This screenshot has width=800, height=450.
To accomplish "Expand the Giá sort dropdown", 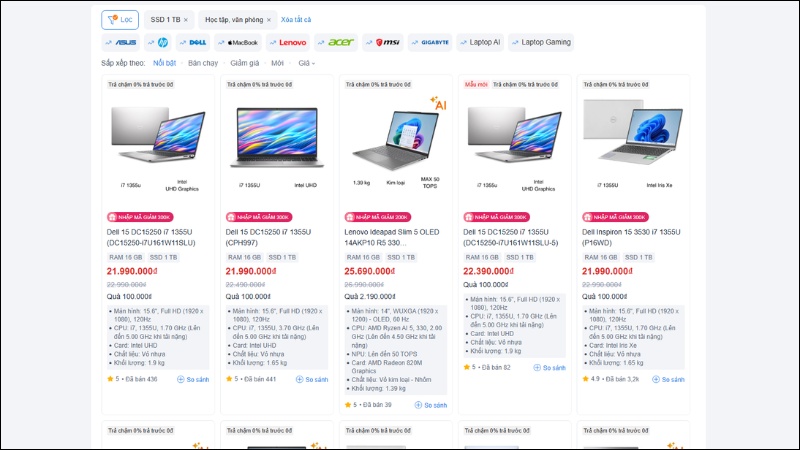I will tap(306, 63).
